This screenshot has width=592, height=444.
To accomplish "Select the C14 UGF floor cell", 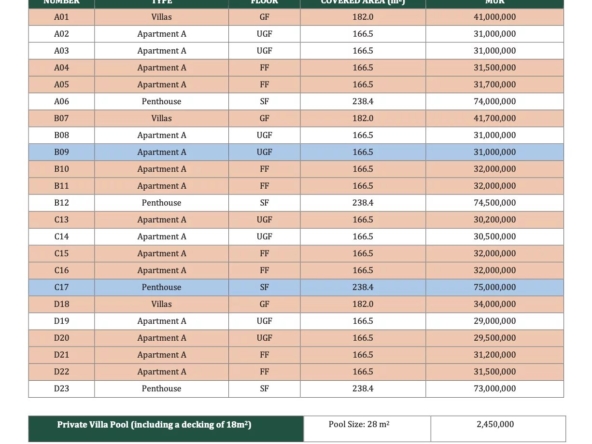I will click(x=264, y=237).
